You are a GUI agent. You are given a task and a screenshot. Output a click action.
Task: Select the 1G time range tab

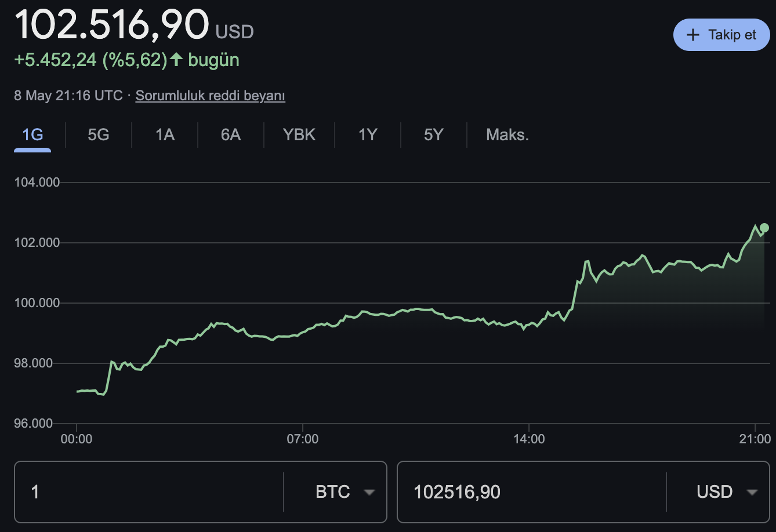(32, 135)
